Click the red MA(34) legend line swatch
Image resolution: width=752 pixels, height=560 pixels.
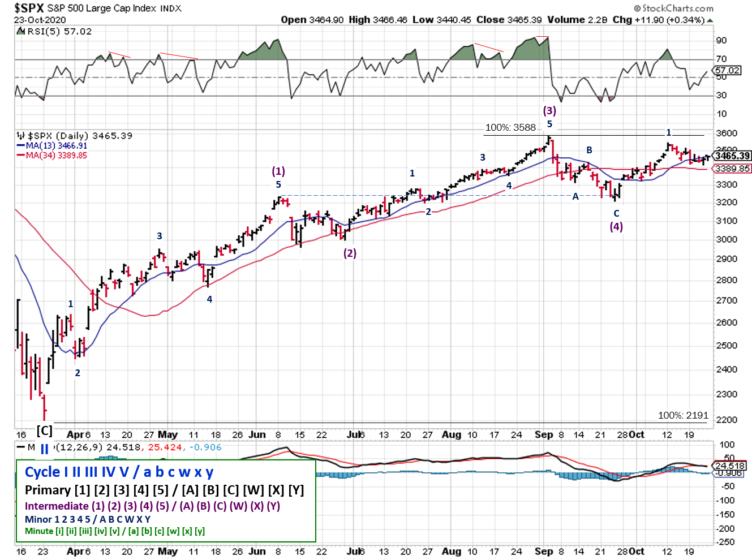21,156
